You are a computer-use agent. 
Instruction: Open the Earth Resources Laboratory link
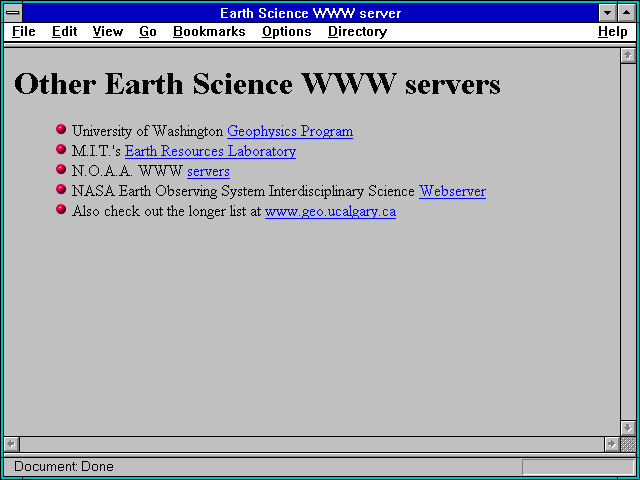[210, 151]
